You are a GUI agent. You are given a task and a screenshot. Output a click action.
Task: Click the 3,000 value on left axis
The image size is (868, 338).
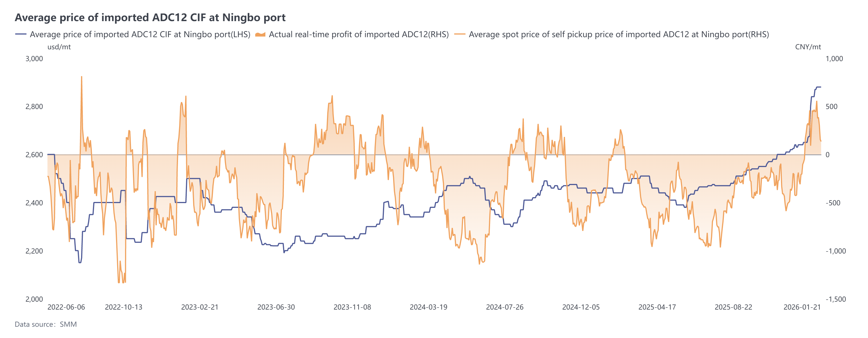point(34,59)
